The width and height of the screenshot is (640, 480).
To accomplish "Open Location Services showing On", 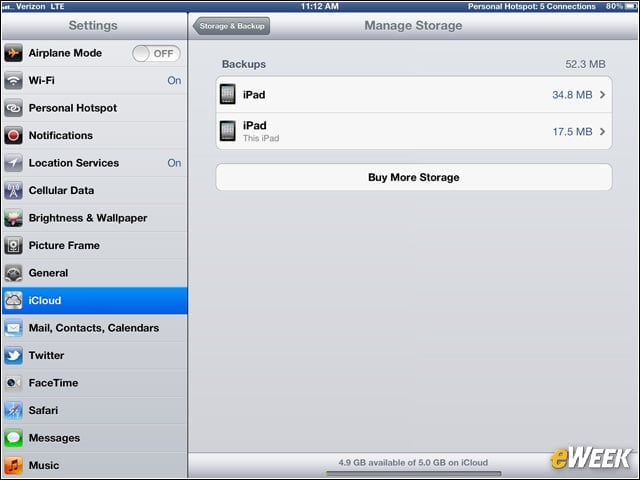I will [95, 163].
